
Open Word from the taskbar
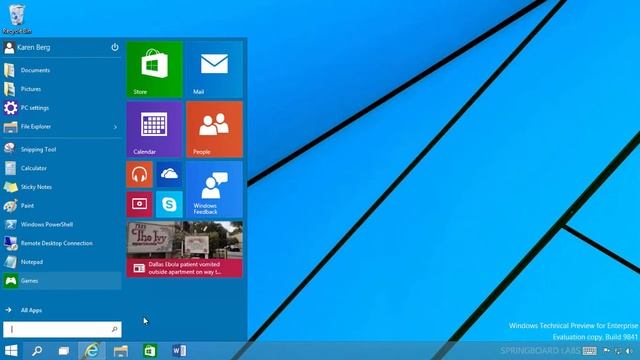tap(179, 351)
